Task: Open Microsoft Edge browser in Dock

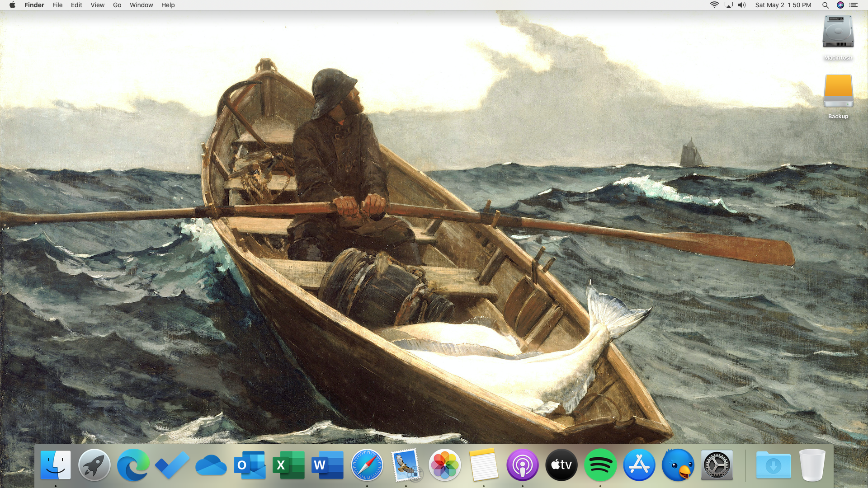Action: [x=133, y=465]
